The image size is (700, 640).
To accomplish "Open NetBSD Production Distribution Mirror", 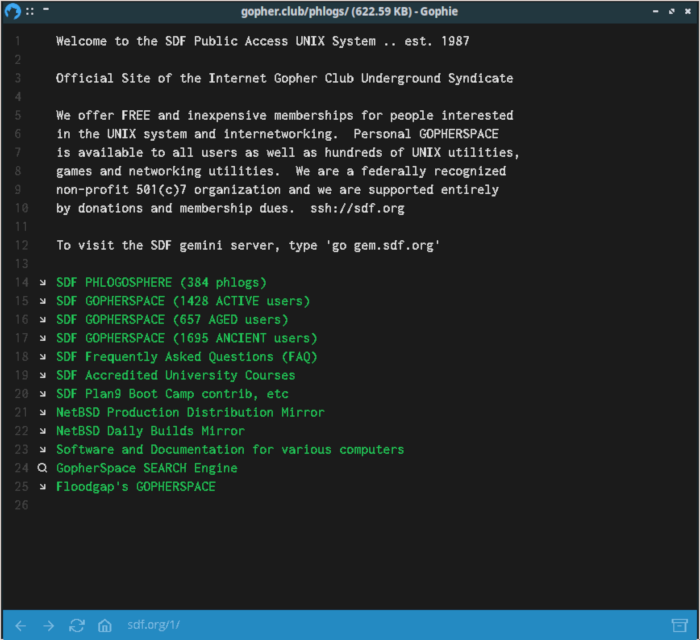I will tap(190, 412).
